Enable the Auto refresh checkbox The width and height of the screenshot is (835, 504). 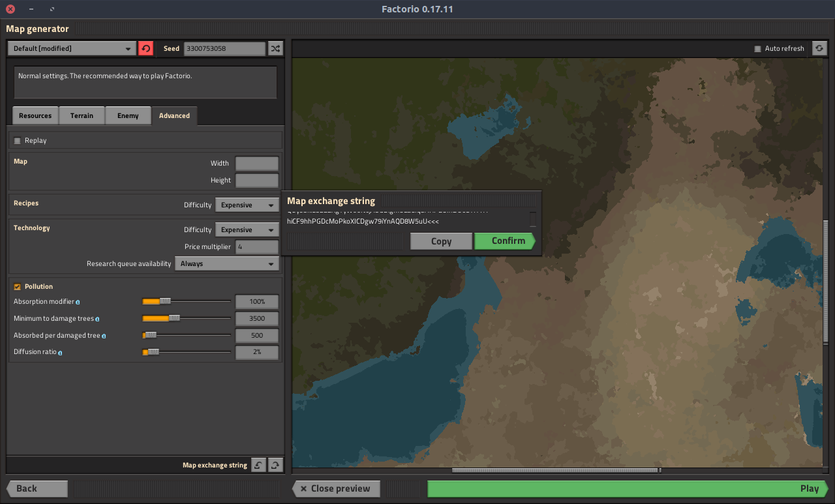[x=757, y=49]
